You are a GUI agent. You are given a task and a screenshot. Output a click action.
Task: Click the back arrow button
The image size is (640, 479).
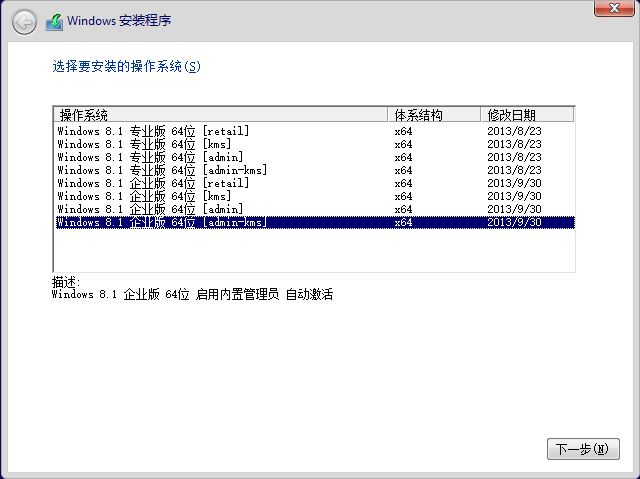pyautogui.click(x=24, y=22)
